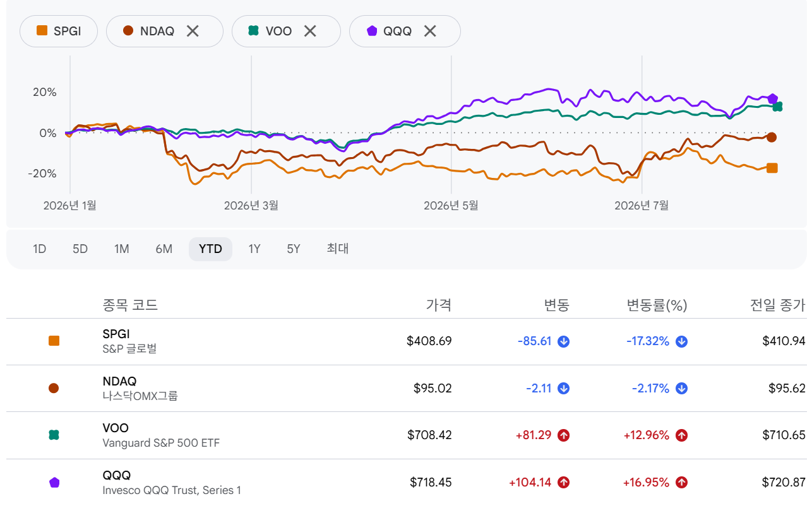The width and height of the screenshot is (812, 506).
Task: Click the VOO price $708.42
Action: click(x=429, y=435)
